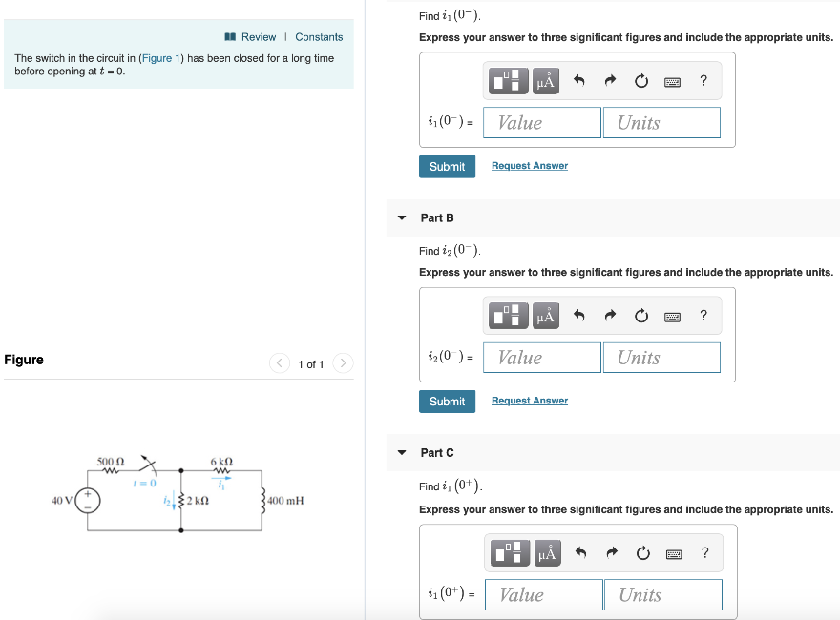Open templates icon in i1(0−) toolbar
The image size is (840, 620).
coord(509,81)
